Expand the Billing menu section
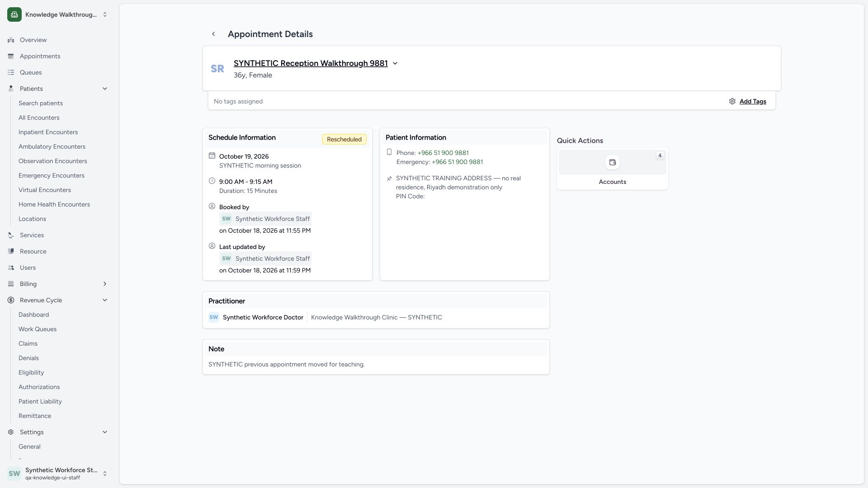 click(58, 284)
